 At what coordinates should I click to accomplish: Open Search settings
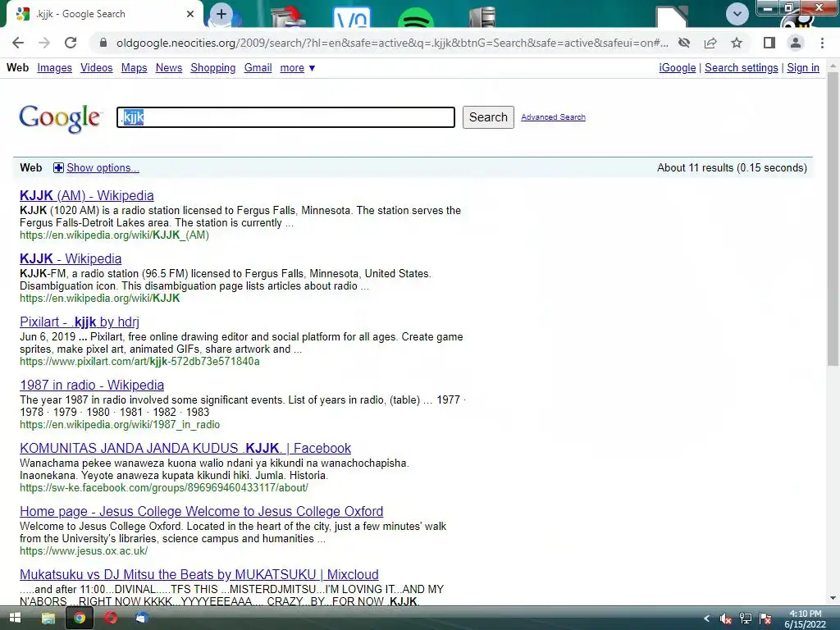click(x=741, y=68)
